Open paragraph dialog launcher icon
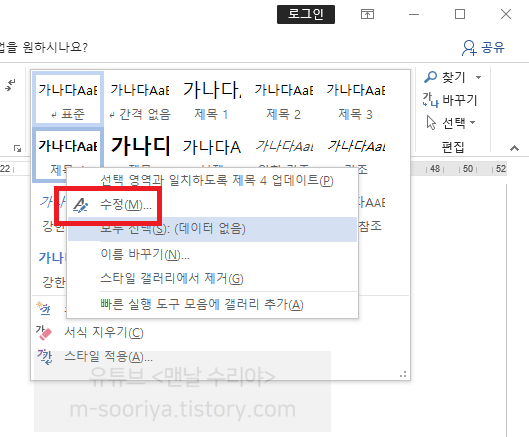Screen dimensions: 529x437 [17, 148]
